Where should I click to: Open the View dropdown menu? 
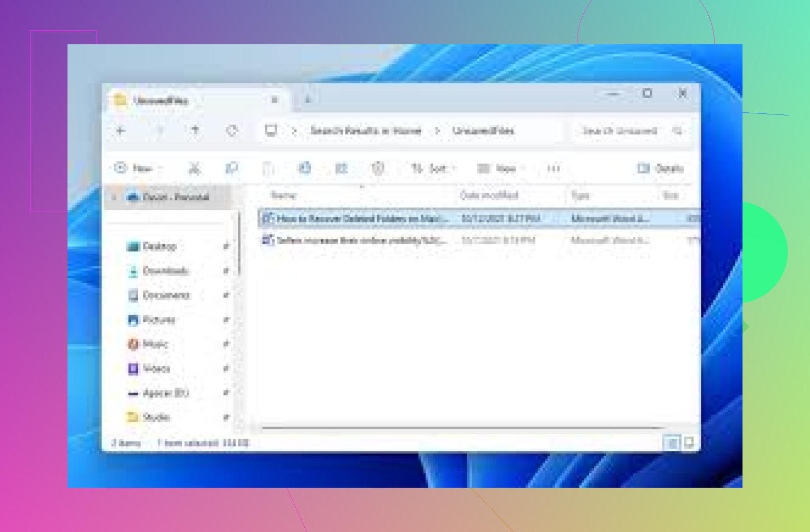coord(500,169)
